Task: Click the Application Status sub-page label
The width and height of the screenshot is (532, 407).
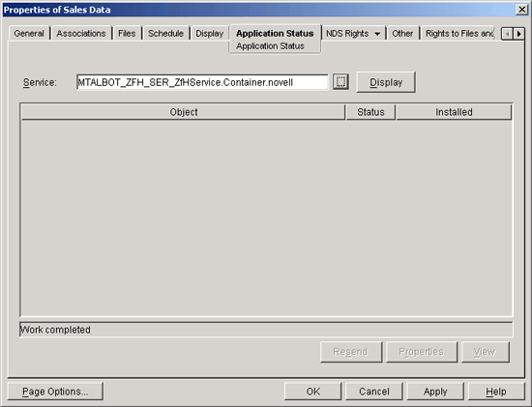Action: tap(270, 45)
